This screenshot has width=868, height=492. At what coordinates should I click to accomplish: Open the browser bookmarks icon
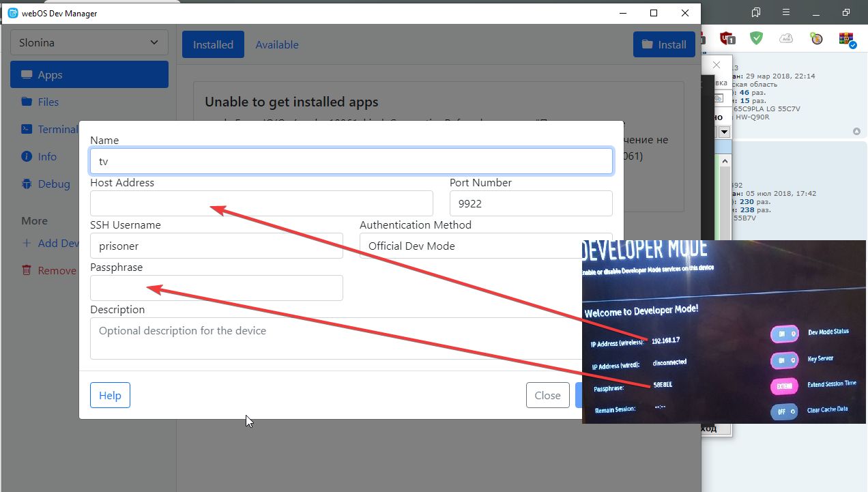pyautogui.click(x=755, y=13)
